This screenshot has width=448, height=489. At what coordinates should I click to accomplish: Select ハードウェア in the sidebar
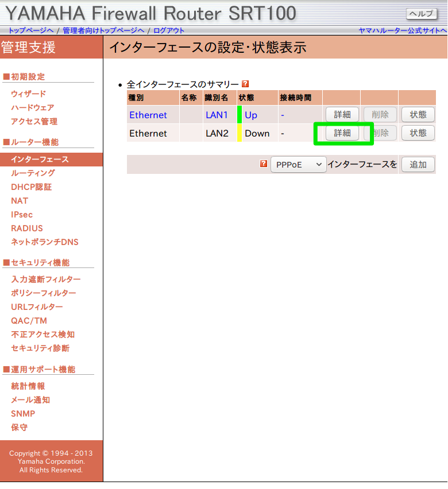click(33, 107)
